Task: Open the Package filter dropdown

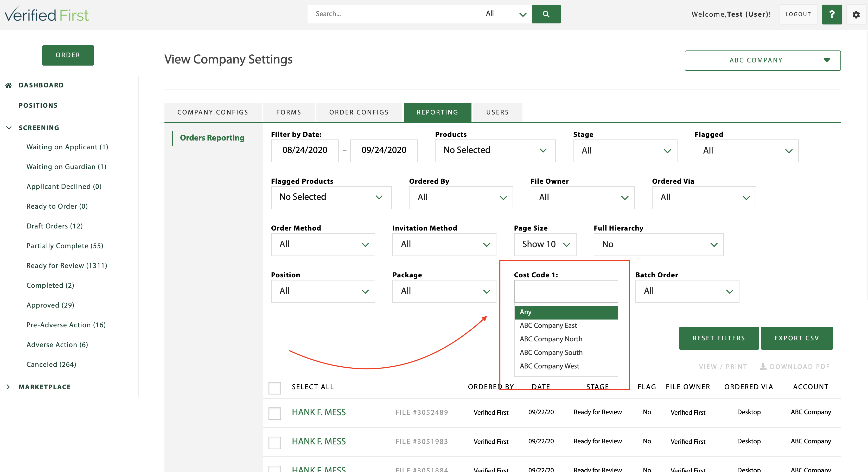Action: pyautogui.click(x=444, y=291)
